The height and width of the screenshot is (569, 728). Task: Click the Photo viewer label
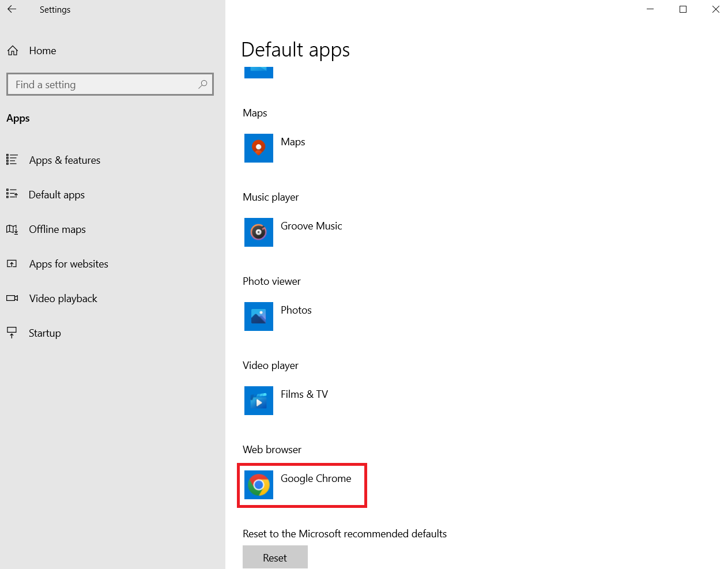coord(271,281)
